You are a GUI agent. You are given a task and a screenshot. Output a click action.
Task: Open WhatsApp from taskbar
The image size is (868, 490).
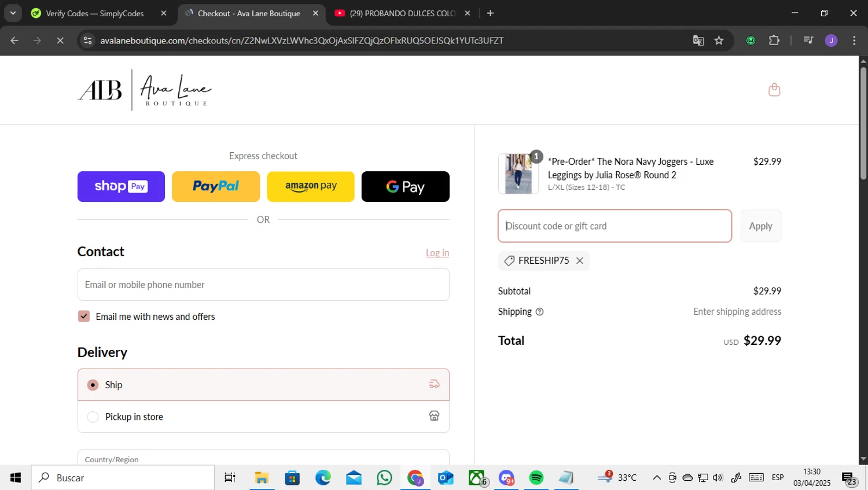(384, 478)
